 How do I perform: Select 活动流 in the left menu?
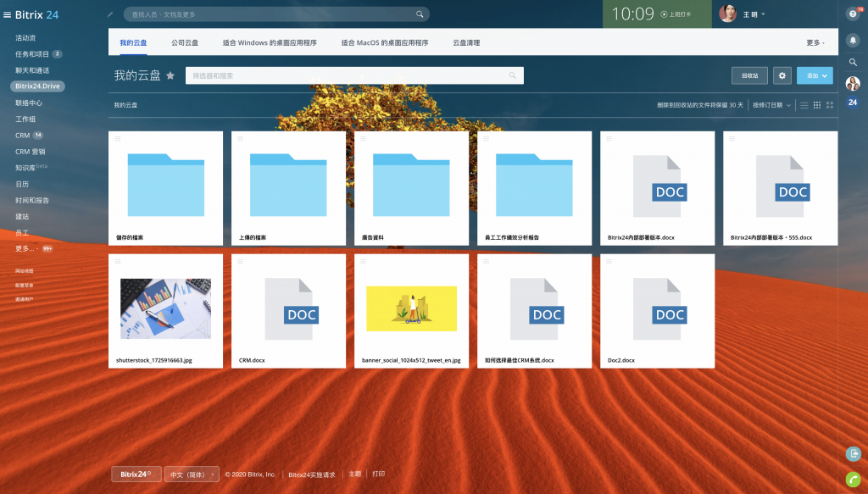tap(25, 37)
